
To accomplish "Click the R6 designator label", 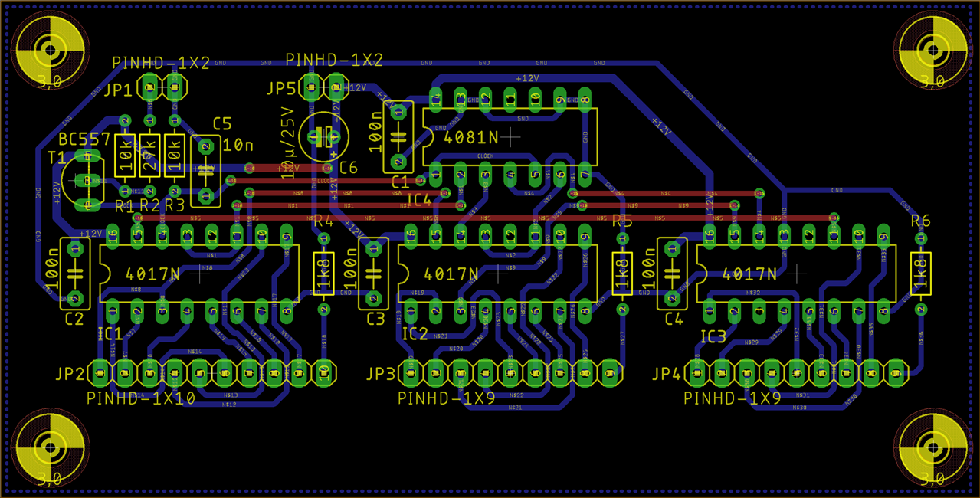I will coord(920,221).
